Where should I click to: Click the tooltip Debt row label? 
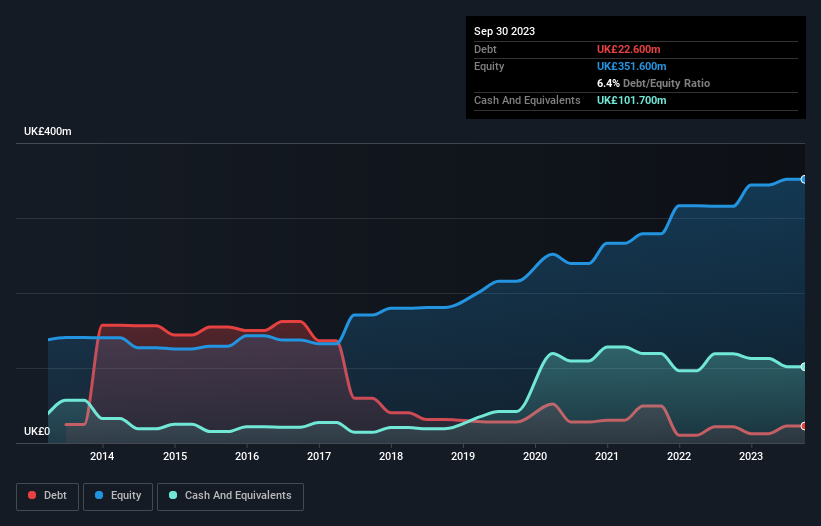(x=485, y=49)
